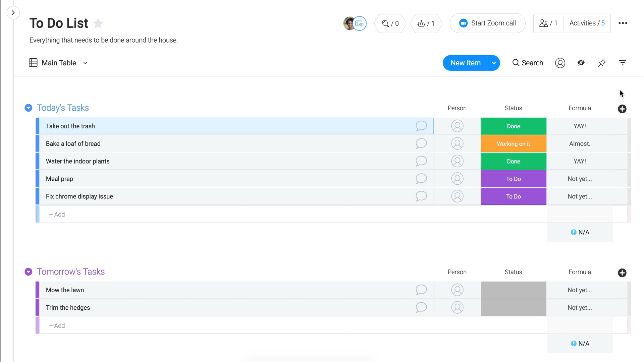The width and height of the screenshot is (644, 362).
Task: Open conversation for Mow the lawn
Action: pos(421,290)
